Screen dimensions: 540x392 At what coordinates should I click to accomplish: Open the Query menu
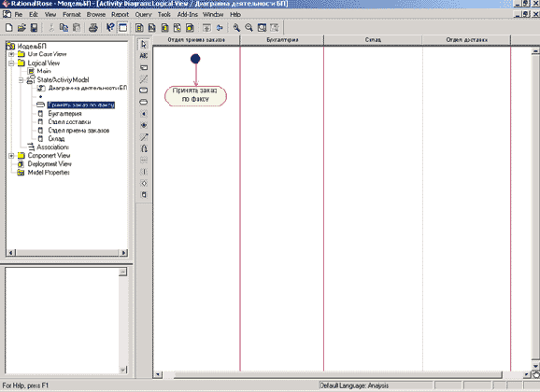tap(143, 14)
